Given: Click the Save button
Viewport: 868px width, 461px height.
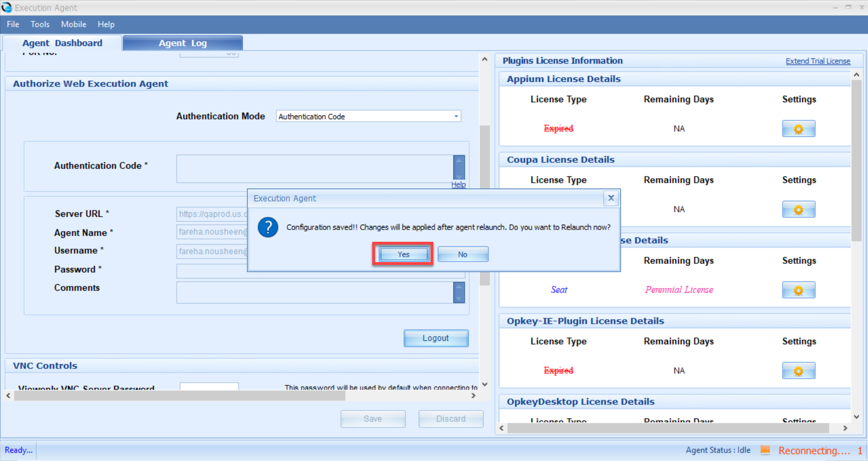Looking at the screenshot, I should [x=373, y=419].
